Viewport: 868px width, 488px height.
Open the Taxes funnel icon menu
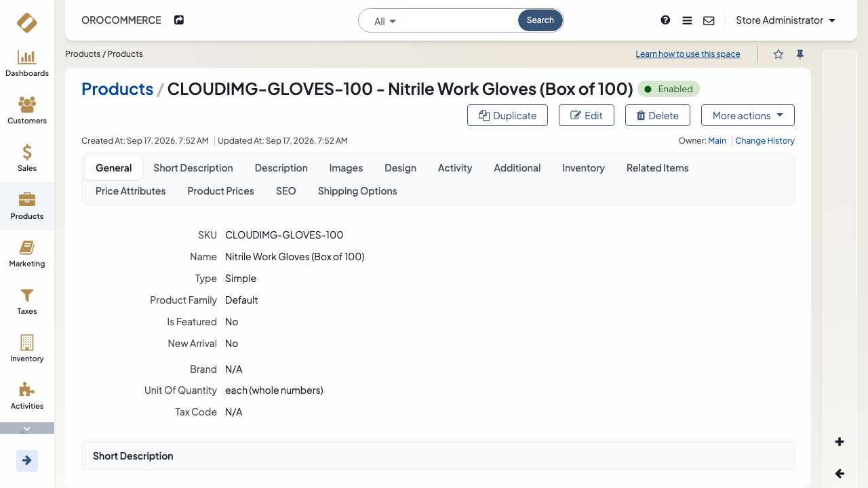[x=27, y=302]
